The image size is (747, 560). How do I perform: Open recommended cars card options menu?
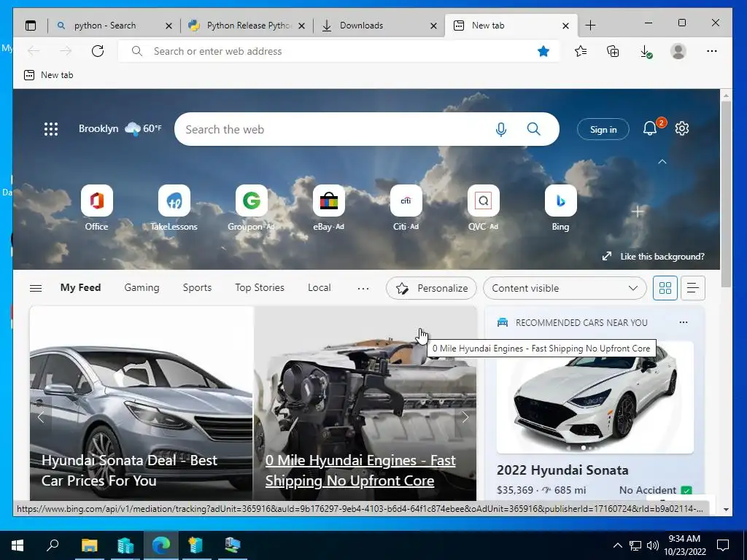tap(683, 322)
